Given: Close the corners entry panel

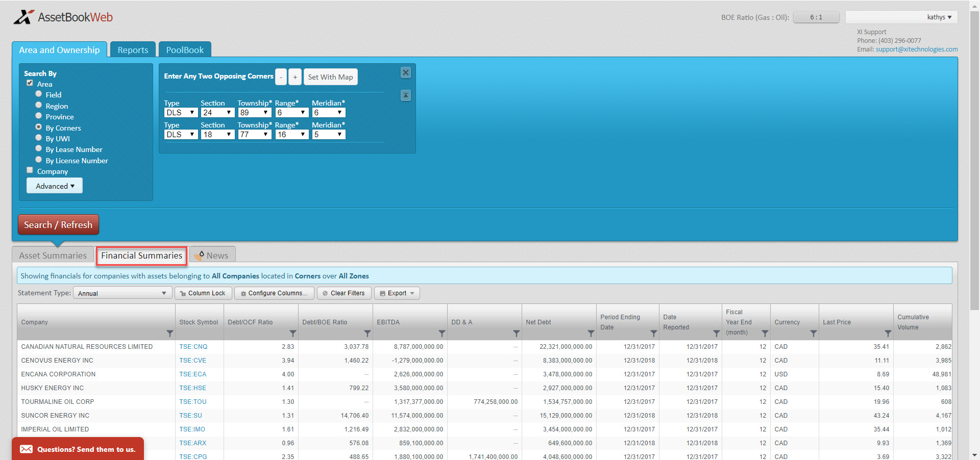Looking at the screenshot, I should tap(406, 72).
